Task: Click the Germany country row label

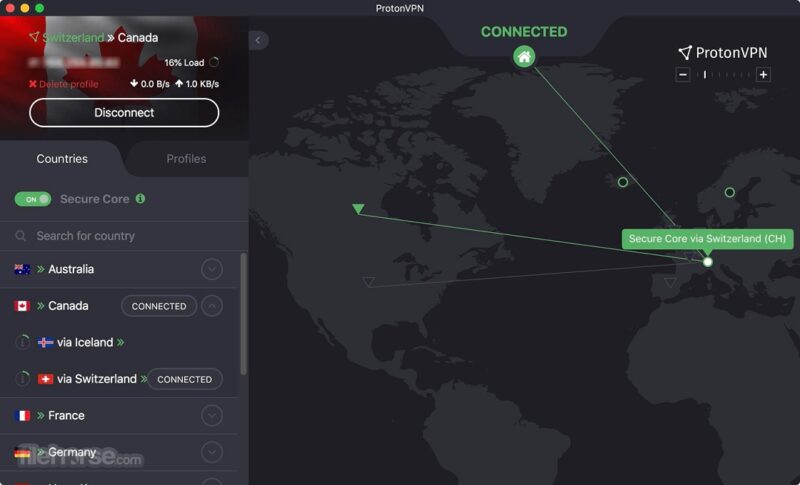Action: 72,452
